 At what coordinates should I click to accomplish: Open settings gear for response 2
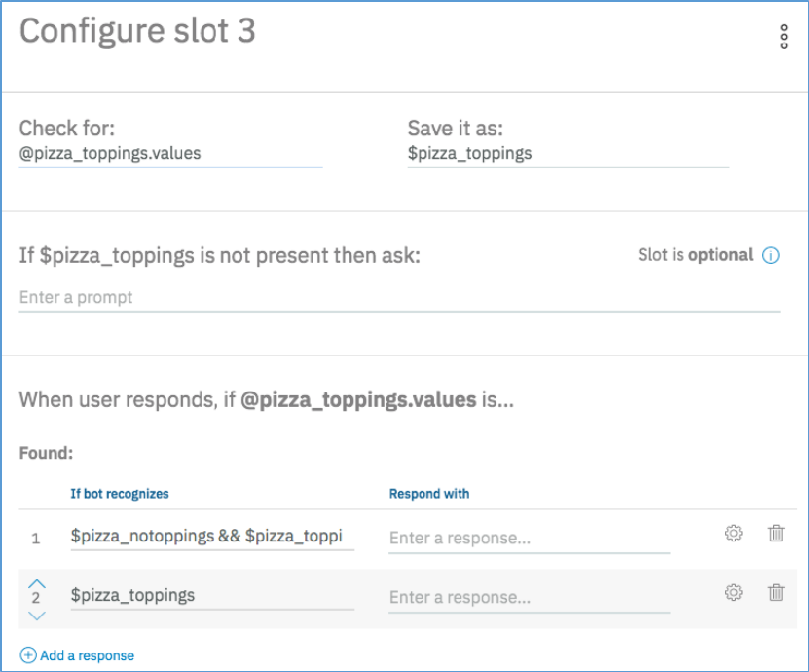click(734, 592)
